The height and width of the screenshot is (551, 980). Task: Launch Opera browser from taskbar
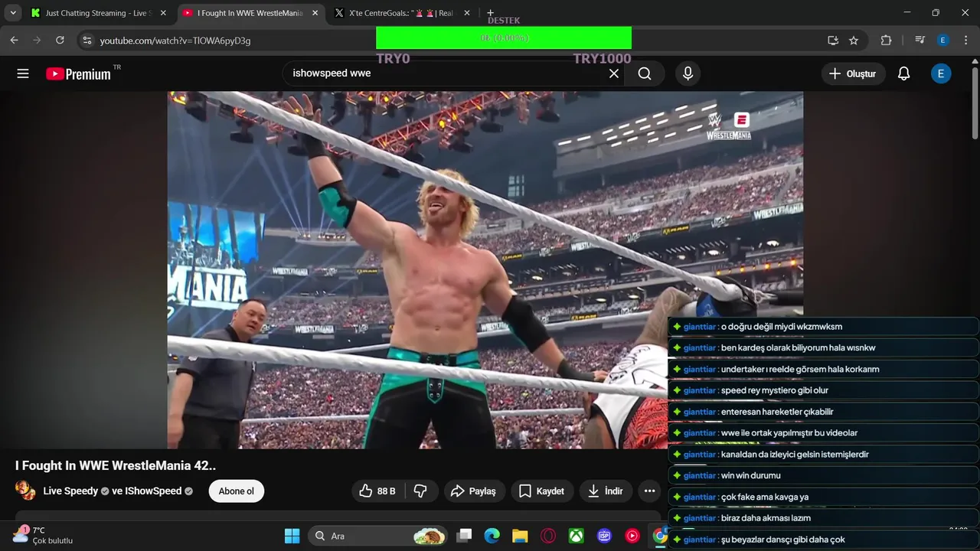click(x=548, y=536)
